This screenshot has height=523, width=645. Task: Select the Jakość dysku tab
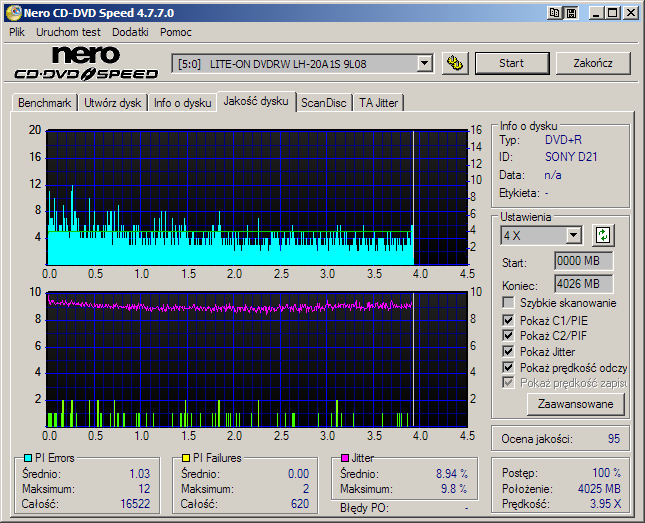[x=256, y=101]
